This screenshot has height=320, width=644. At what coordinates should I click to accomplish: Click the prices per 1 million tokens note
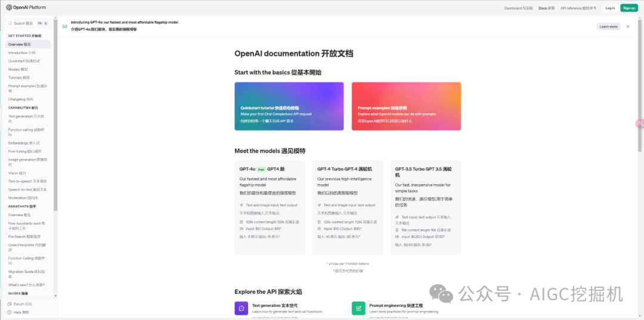348,263
